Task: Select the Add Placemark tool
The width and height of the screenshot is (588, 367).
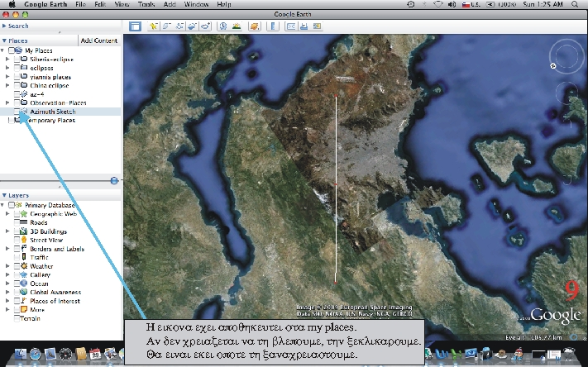Action: click(153, 26)
